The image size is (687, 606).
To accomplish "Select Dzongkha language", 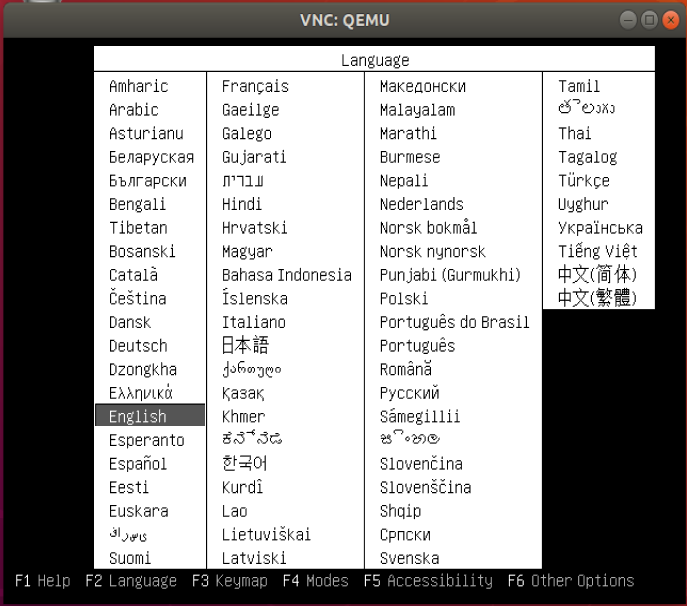I will tap(143, 369).
